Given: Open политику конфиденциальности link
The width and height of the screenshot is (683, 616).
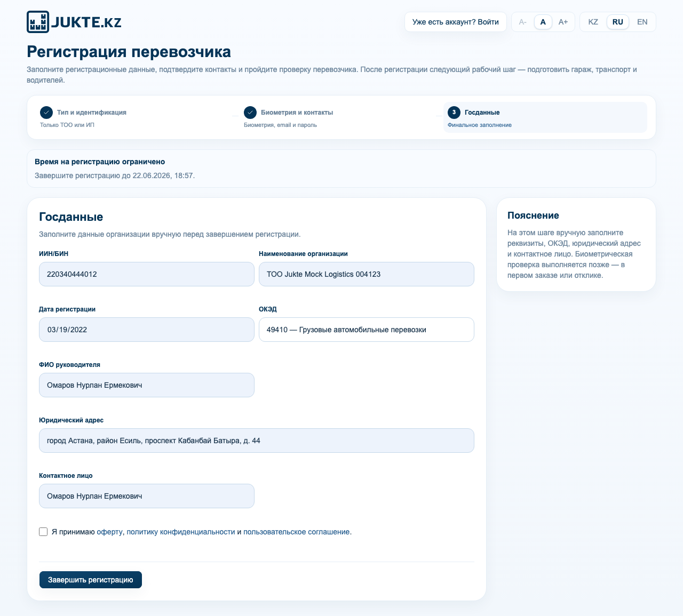Looking at the screenshot, I should point(181,532).
